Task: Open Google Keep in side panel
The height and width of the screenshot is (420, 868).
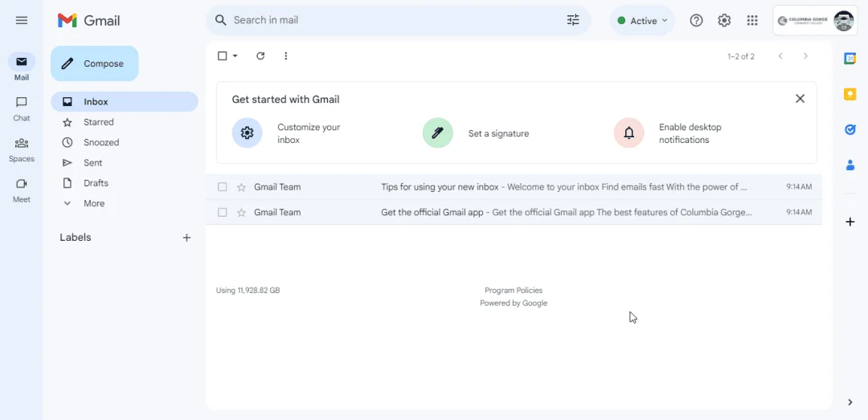Action: click(850, 94)
